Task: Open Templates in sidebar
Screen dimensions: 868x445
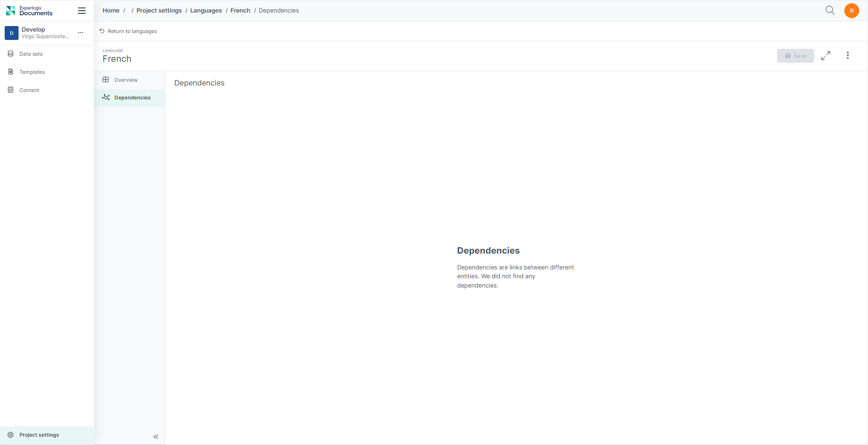Action: tap(32, 72)
